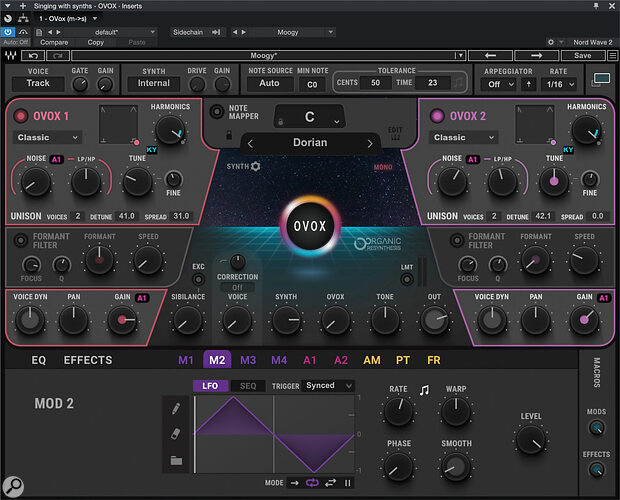Viewport: 620px width, 500px height.
Task: Click the sidechain routing icon
Action: (216, 32)
